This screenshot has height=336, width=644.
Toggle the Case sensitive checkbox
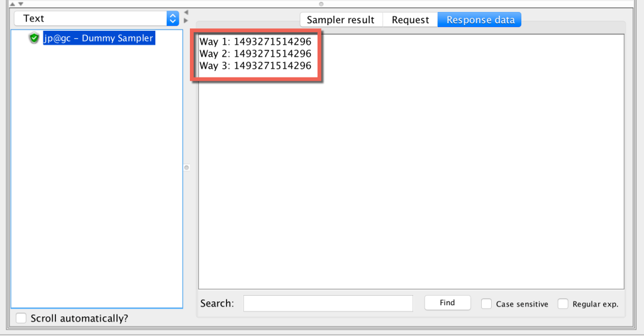point(486,304)
